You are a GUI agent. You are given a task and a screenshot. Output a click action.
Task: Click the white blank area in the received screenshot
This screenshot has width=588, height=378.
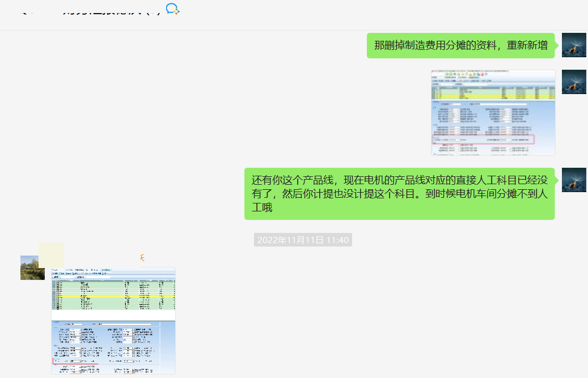point(113,315)
